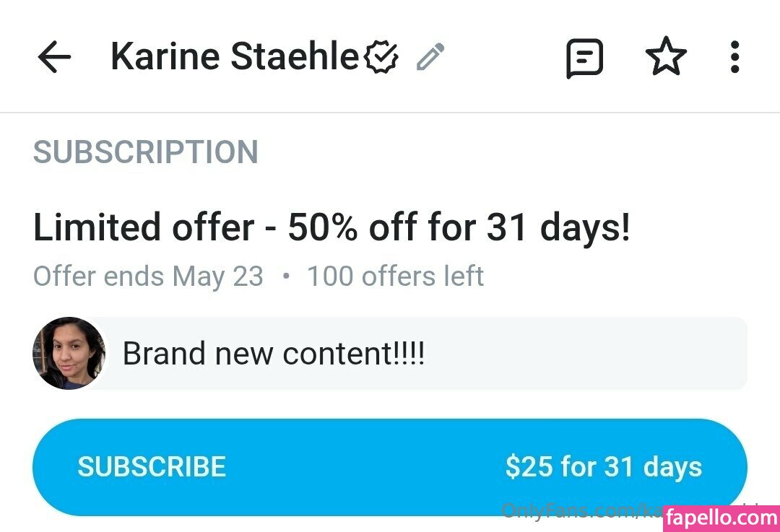
Task: Select the Limited offer 50% off headline
Action: (x=331, y=228)
